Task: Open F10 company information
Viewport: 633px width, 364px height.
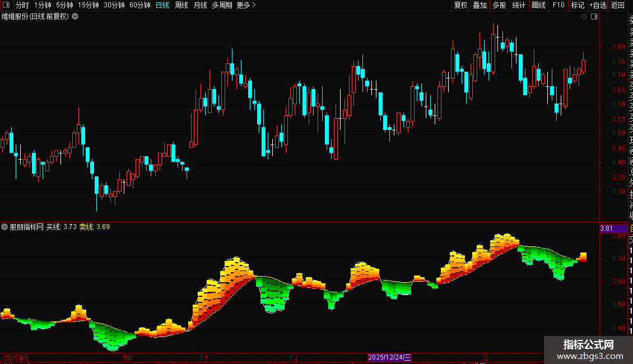Action: pyautogui.click(x=558, y=5)
